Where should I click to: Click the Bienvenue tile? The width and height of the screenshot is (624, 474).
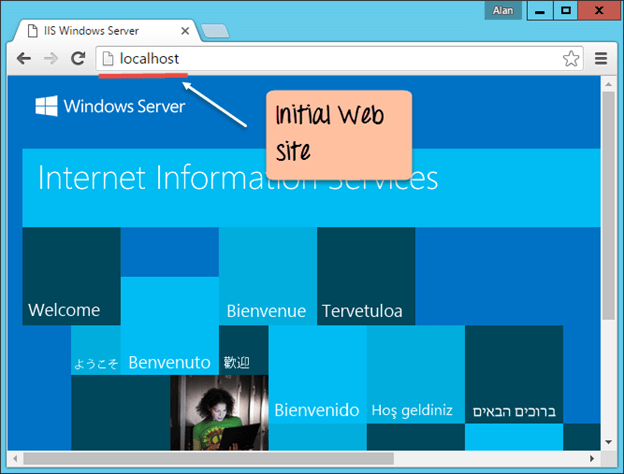[267, 276]
